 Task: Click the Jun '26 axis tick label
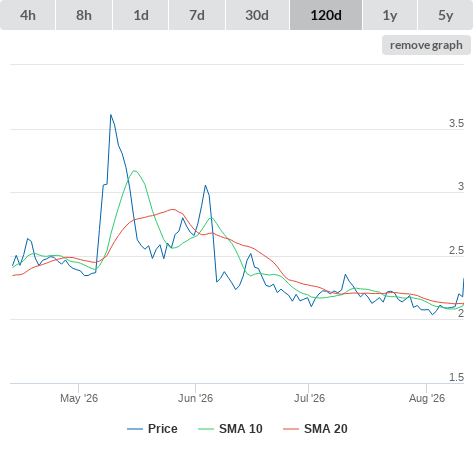click(195, 398)
